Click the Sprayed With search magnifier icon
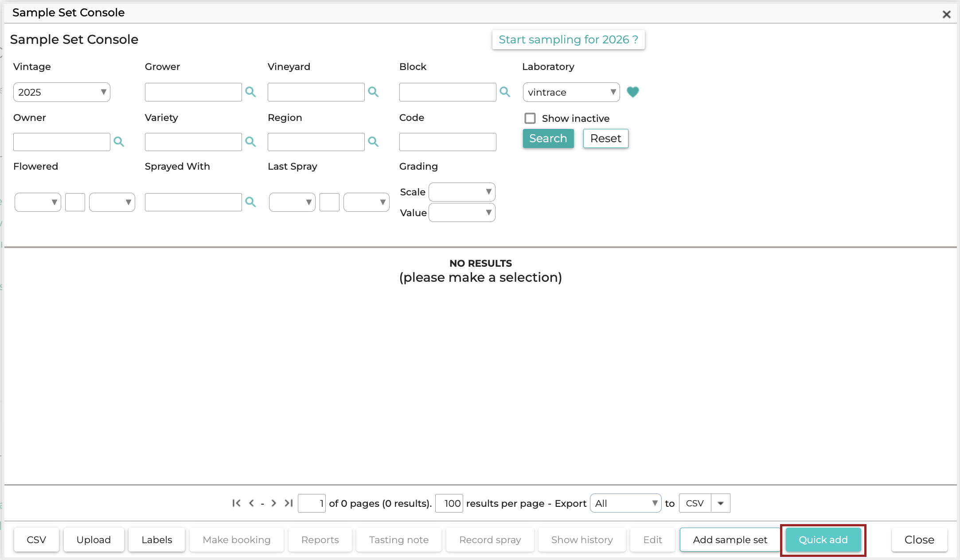960x560 pixels. point(250,202)
